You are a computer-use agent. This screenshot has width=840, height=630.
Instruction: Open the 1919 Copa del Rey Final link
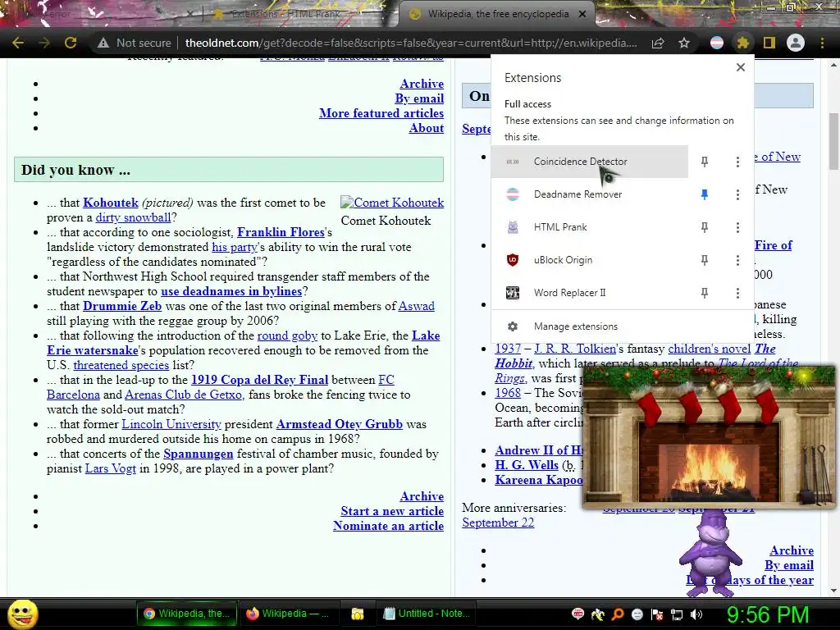(259, 380)
